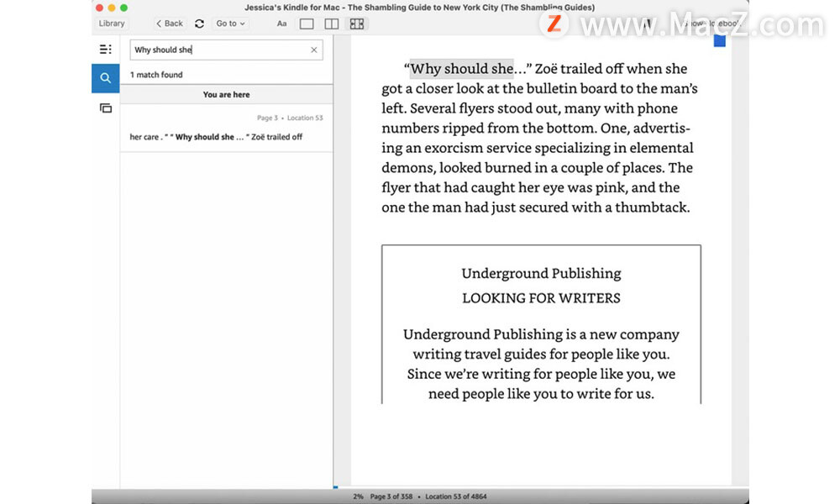
Task: Close the window with the red button
Action: point(99,8)
